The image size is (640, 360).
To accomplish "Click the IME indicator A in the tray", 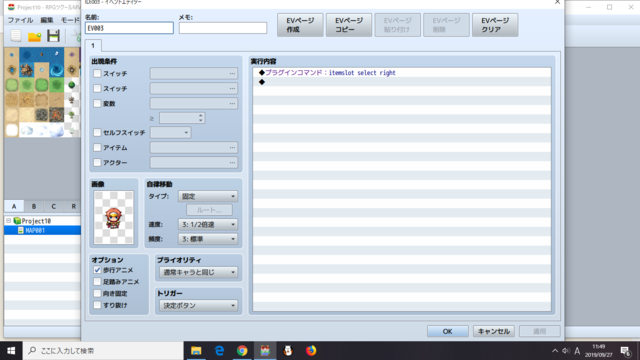I will (x=577, y=351).
